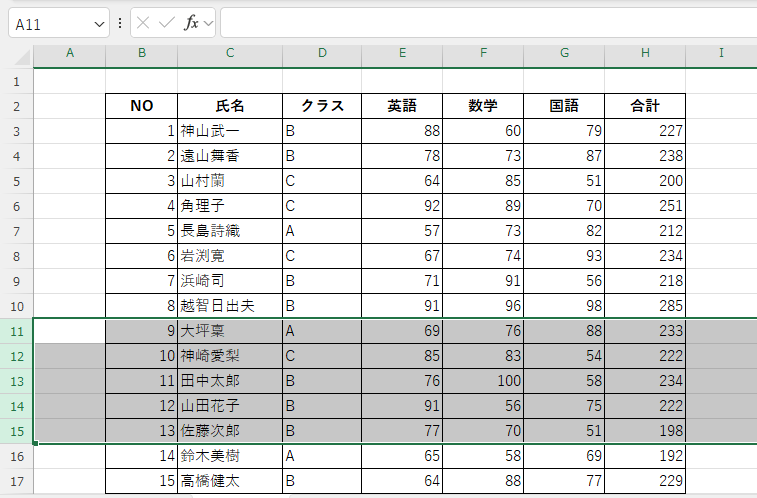Open the Insert Function fx icon

tap(191, 23)
